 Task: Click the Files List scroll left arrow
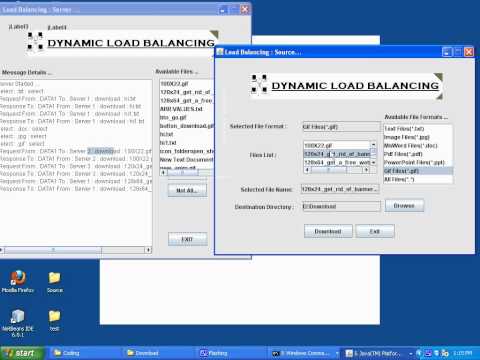pos(307,170)
